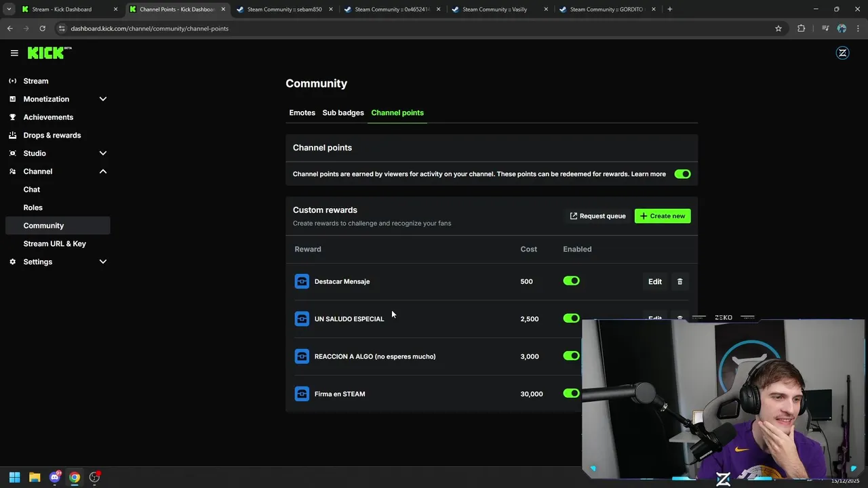
Task: Reload the browser page
Action: [42, 28]
